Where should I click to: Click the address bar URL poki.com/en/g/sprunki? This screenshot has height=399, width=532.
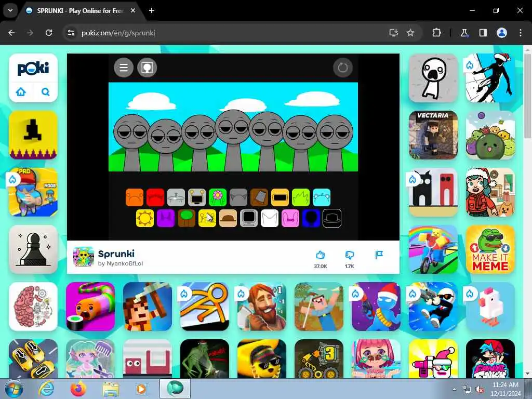(x=118, y=33)
